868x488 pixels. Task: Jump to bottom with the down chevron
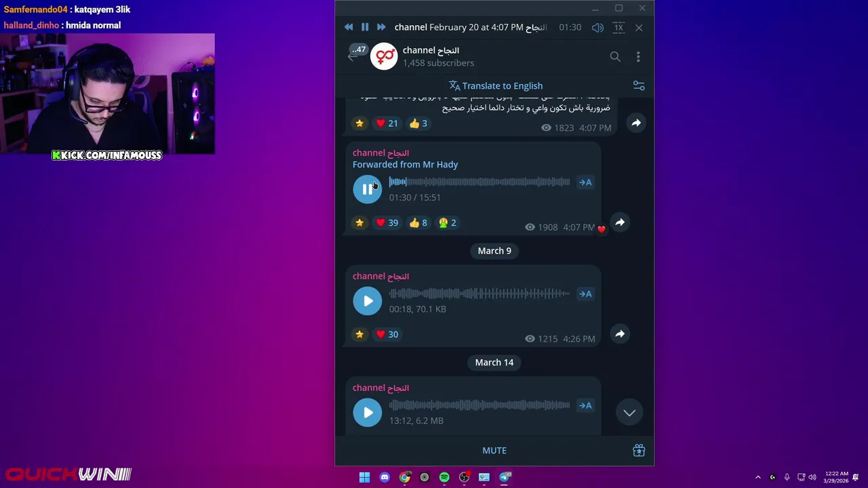(629, 413)
